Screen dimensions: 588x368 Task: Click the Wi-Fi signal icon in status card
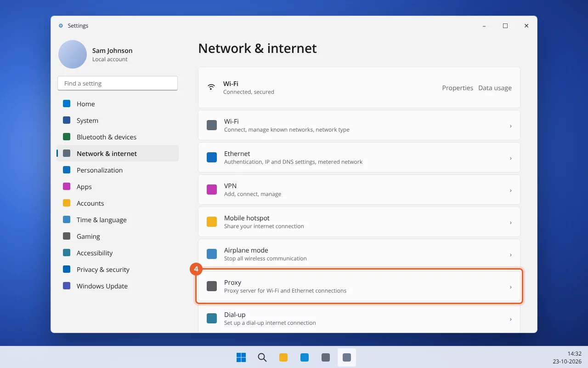211,87
